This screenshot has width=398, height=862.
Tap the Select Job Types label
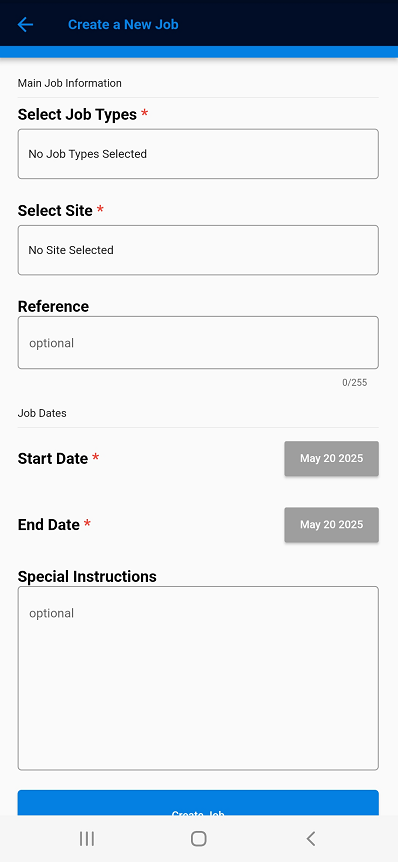[x=77, y=114]
